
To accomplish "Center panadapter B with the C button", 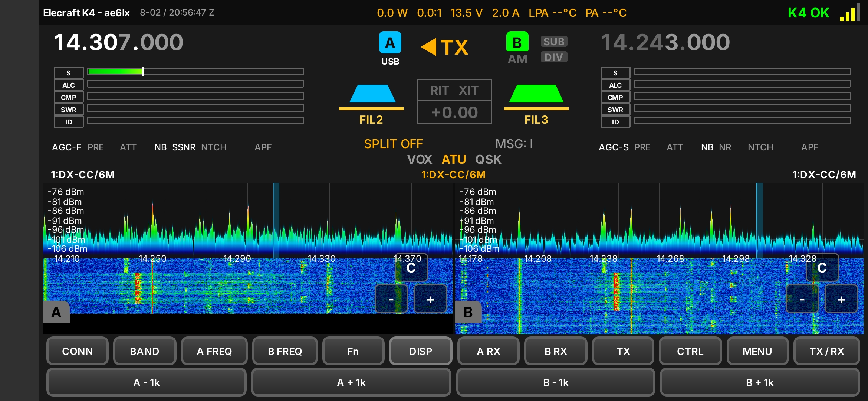I will point(822,268).
